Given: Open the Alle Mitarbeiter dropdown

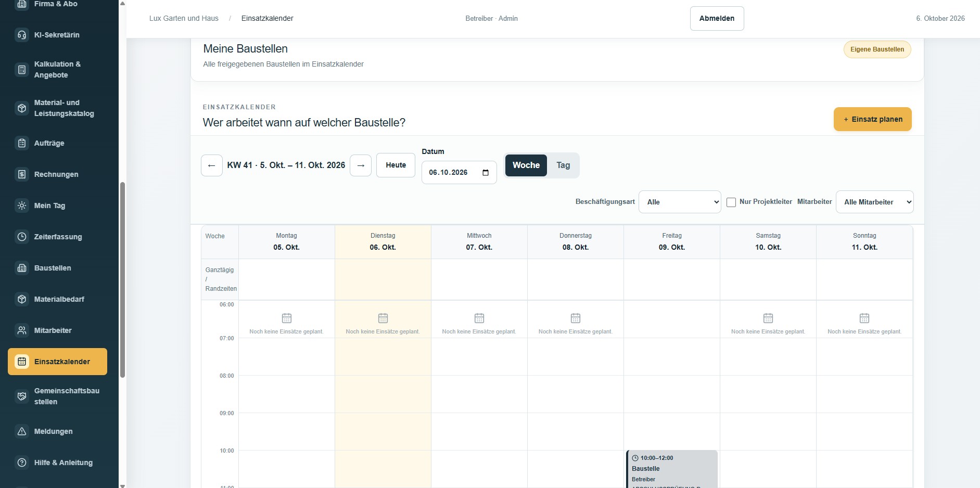Looking at the screenshot, I should tap(874, 202).
